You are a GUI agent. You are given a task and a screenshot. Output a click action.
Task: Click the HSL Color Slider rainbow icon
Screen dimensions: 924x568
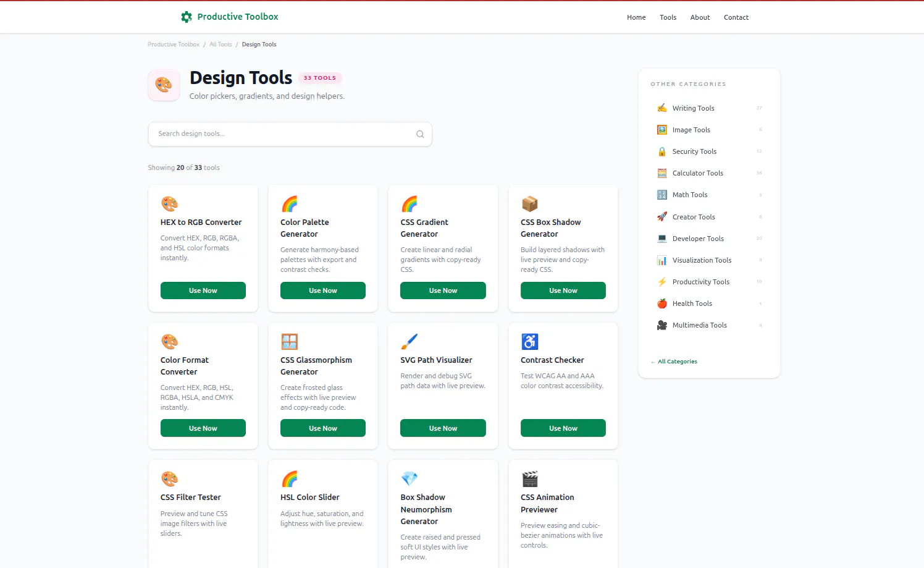pyautogui.click(x=290, y=478)
